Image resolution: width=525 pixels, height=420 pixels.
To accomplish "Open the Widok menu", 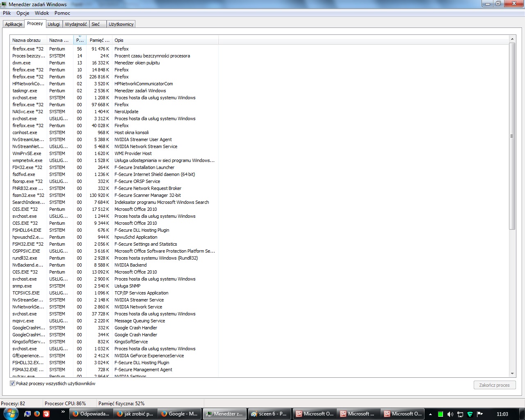I will pos(42,13).
